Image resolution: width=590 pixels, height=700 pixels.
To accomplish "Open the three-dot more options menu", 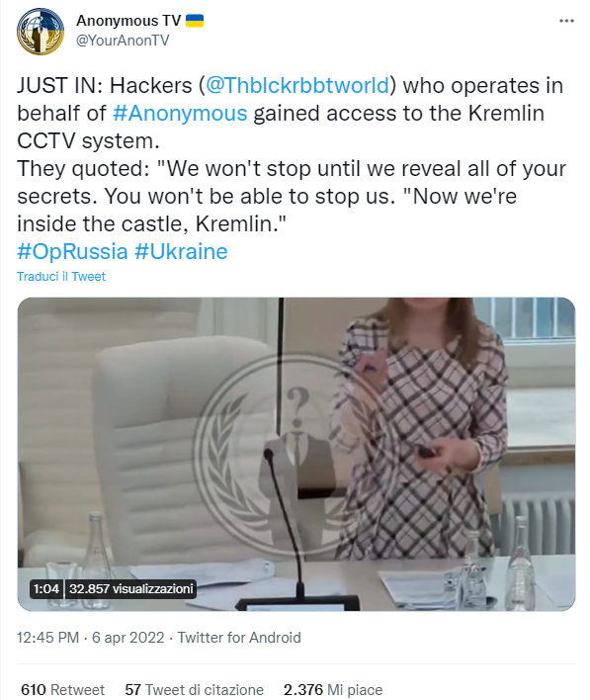I will (566, 21).
